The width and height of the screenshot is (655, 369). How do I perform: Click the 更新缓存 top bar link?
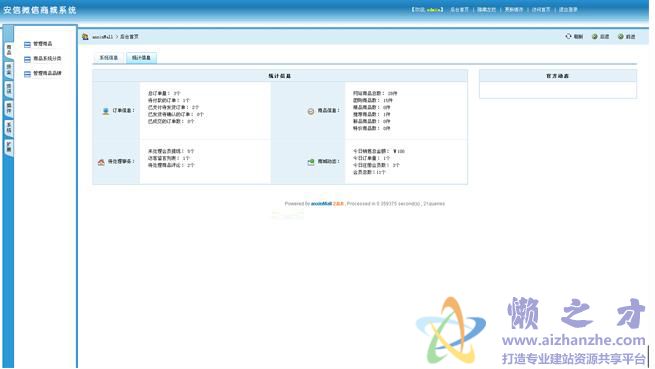(514, 10)
